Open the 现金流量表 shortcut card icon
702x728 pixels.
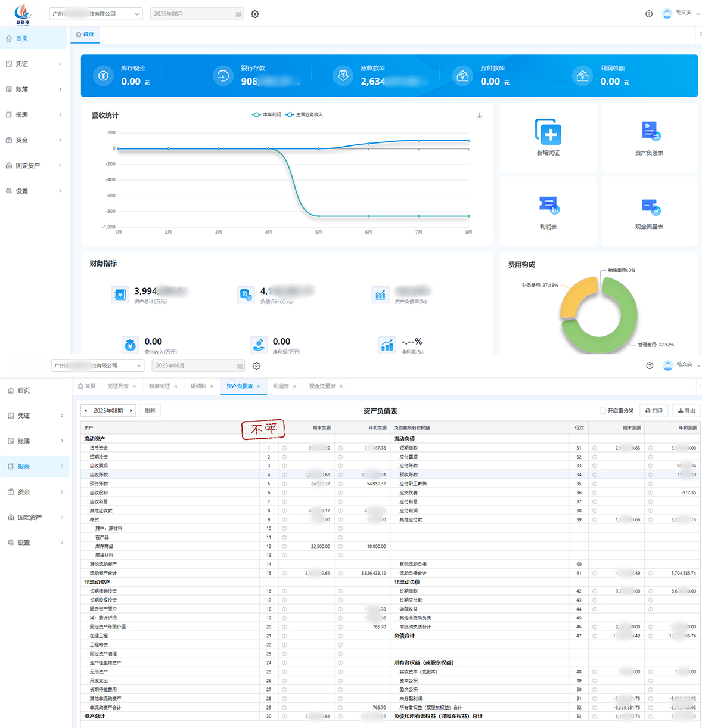(649, 207)
